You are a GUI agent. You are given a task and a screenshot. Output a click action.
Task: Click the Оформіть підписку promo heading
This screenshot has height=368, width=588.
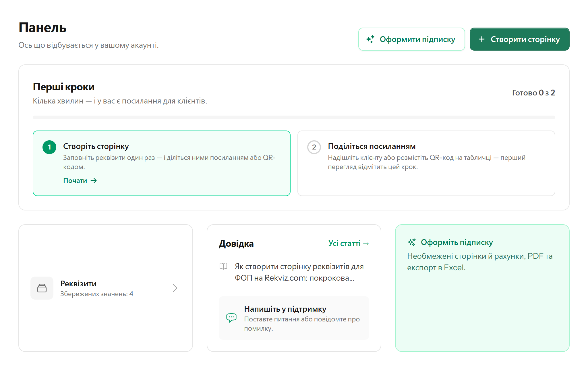(457, 242)
